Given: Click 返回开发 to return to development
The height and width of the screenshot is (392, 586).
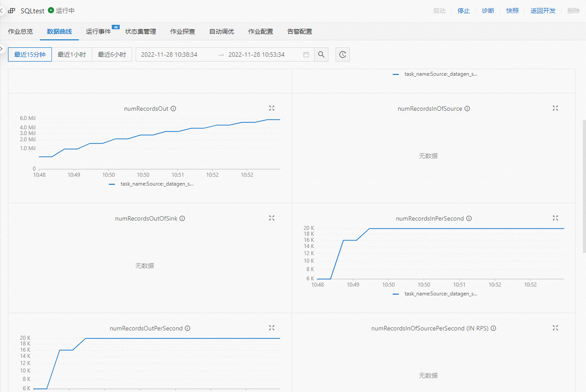Looking at the screenshot, I should click(543, 11).
